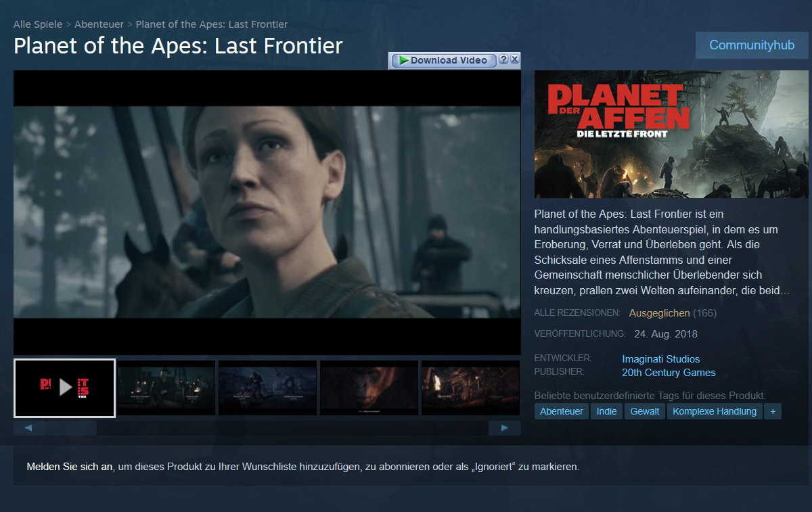Viewport: 812px width, 512px height.
Task: Open the Komplexe Handlung tag
Action: click(x=715, y=411)
